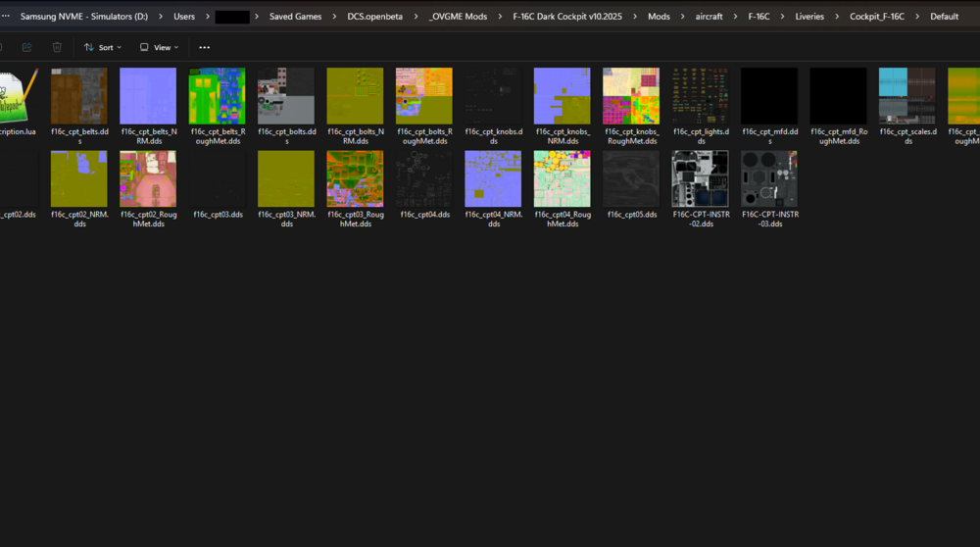Expand chevron after _OVGME Mods breadcrumb
The image size is (980, 547).
[500, 17]
